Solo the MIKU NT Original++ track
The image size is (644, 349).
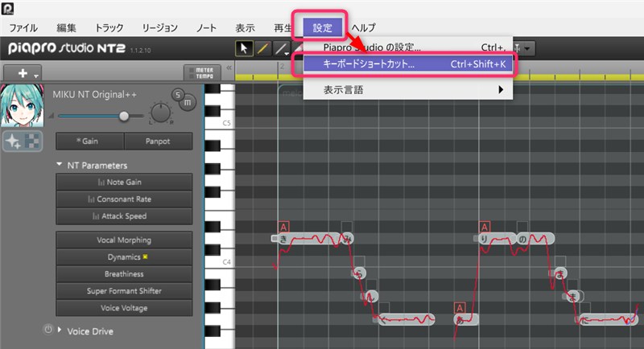point(177,95)
